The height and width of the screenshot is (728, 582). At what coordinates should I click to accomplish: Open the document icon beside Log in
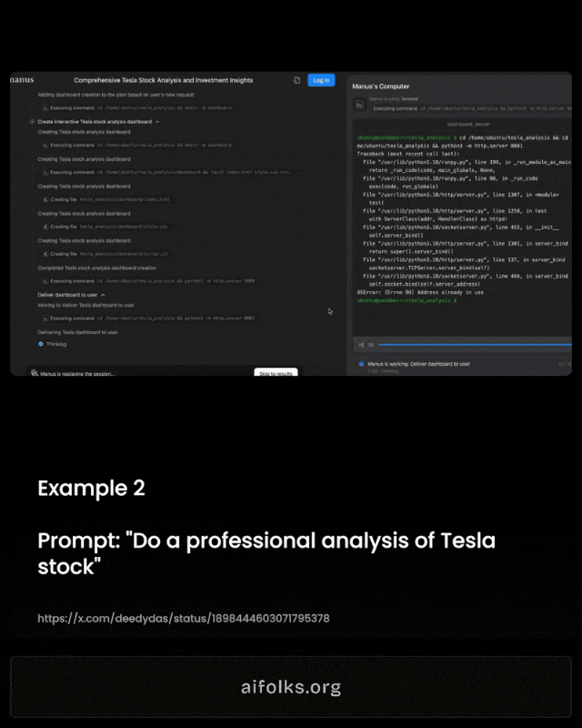pos(297,80)
